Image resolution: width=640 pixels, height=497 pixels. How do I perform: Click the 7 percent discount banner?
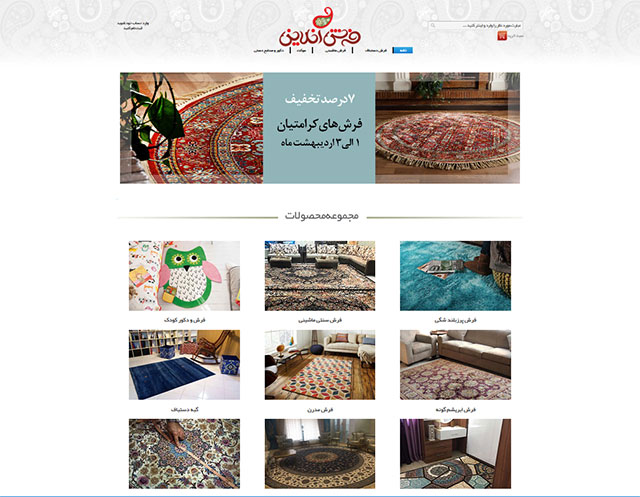point(320,128)
